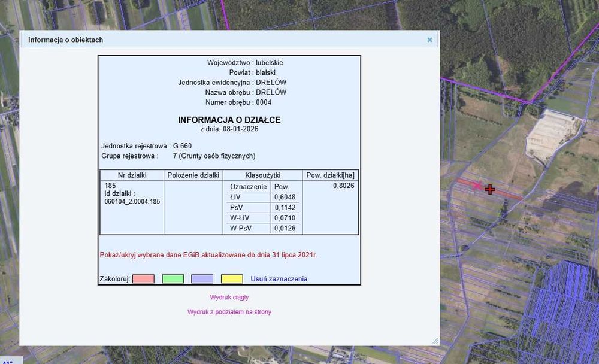Open the Wydruk ciągły printout link
The width and height of the screenshot is (599, 364).
tap(229, 297)
